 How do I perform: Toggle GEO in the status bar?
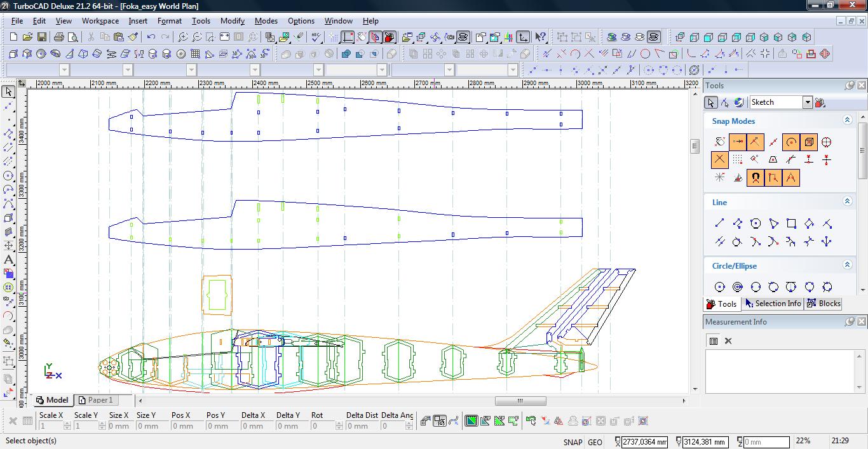click(595, 442)
